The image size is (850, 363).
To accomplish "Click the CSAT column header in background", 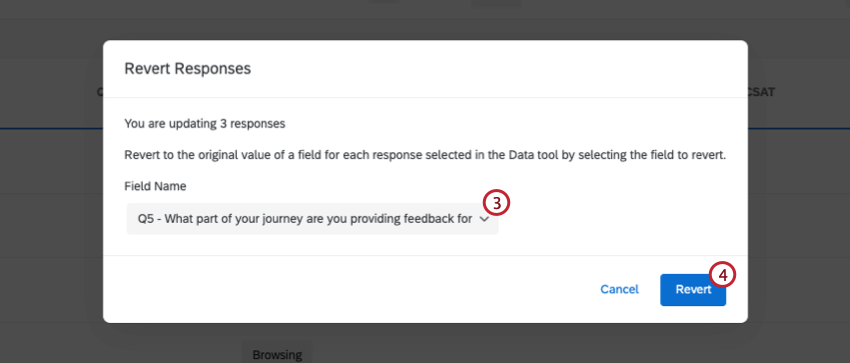I will [761, 92].
